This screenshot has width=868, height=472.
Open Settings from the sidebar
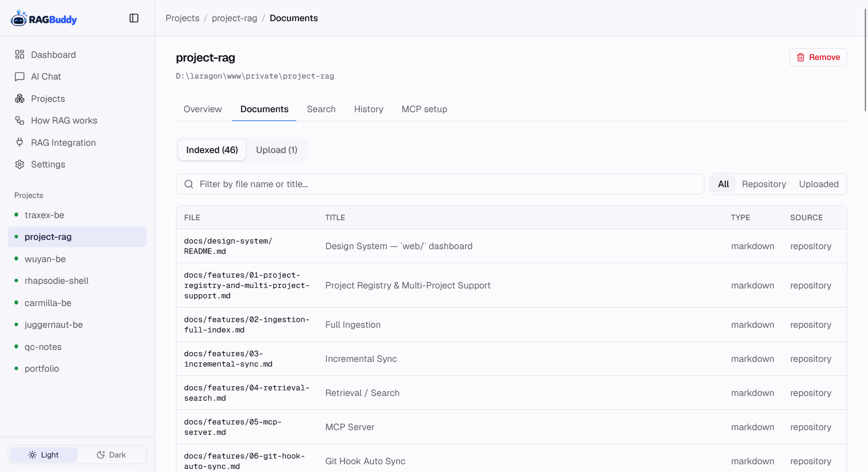point(77,164)
